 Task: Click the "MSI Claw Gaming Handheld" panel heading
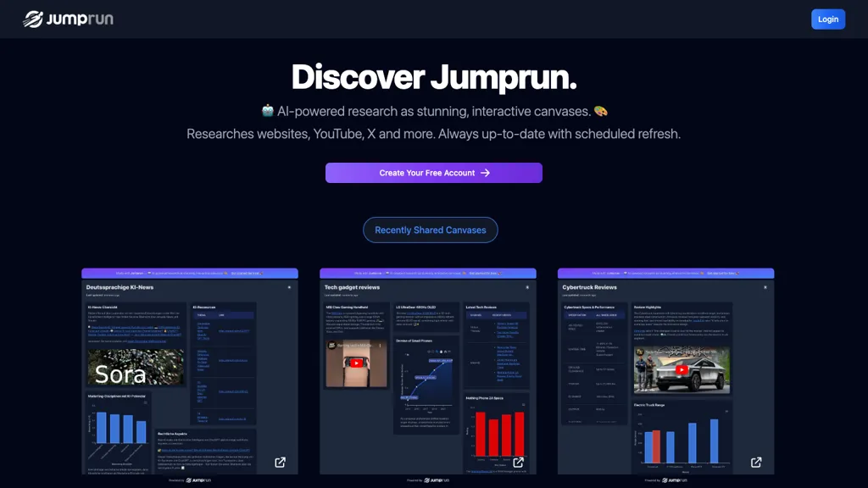point(347,307)
